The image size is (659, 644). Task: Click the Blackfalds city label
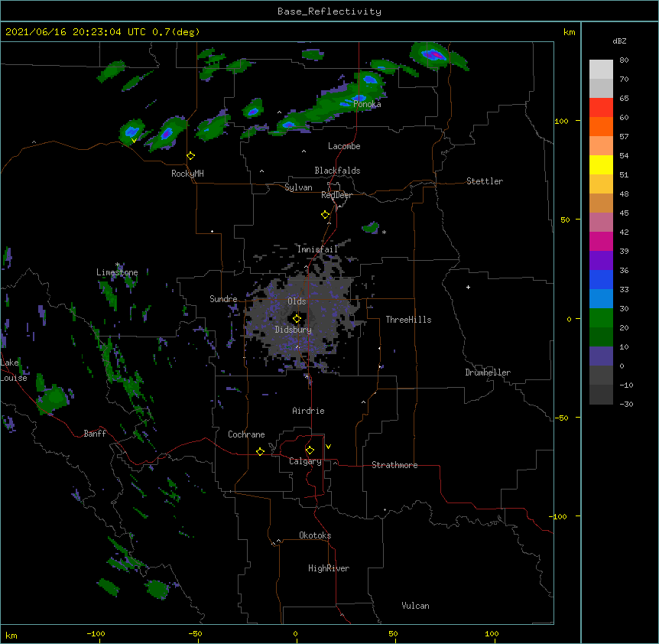337,171
